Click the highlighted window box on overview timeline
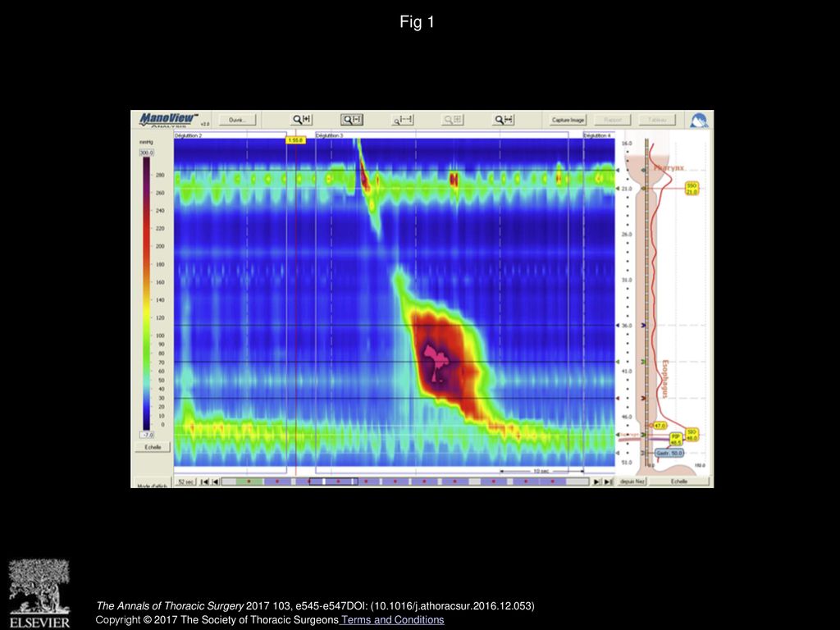Screen dimensions: 840x630 [x=333, y=482]
